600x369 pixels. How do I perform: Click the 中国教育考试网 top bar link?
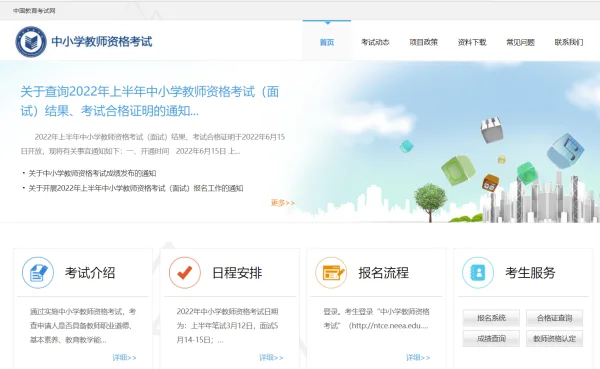(x=34, y=11)
